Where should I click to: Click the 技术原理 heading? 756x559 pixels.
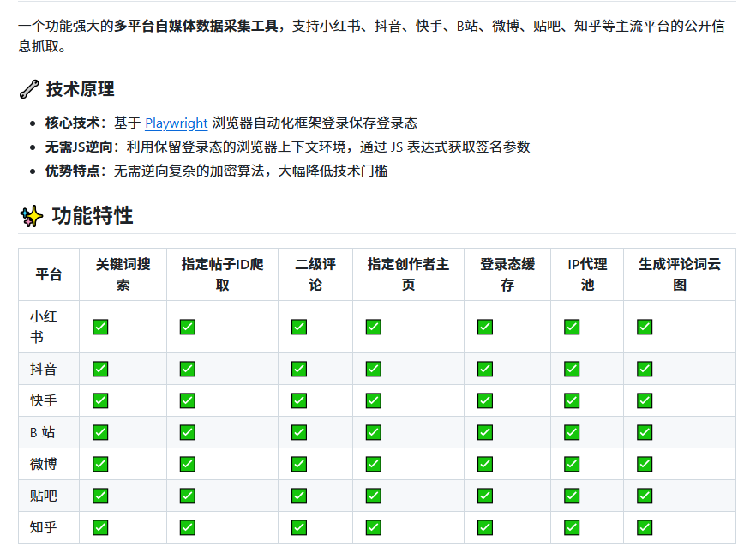click(80, 89)
